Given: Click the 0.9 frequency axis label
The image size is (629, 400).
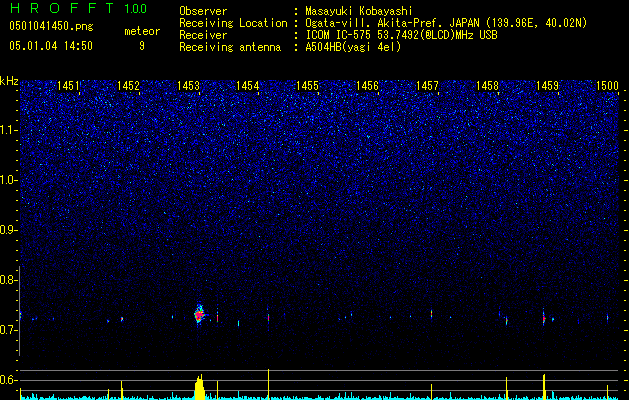Looking at the screenshot, I should click(8, 230).
